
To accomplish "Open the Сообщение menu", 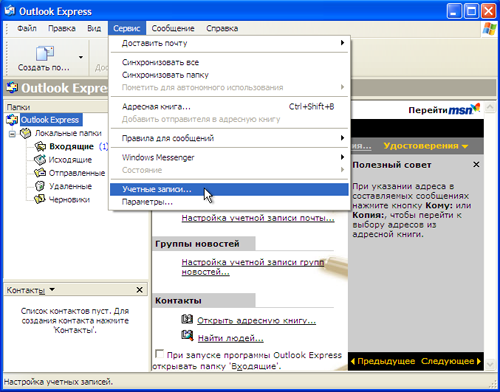I will pyautogui.click(x=173, y=28).
